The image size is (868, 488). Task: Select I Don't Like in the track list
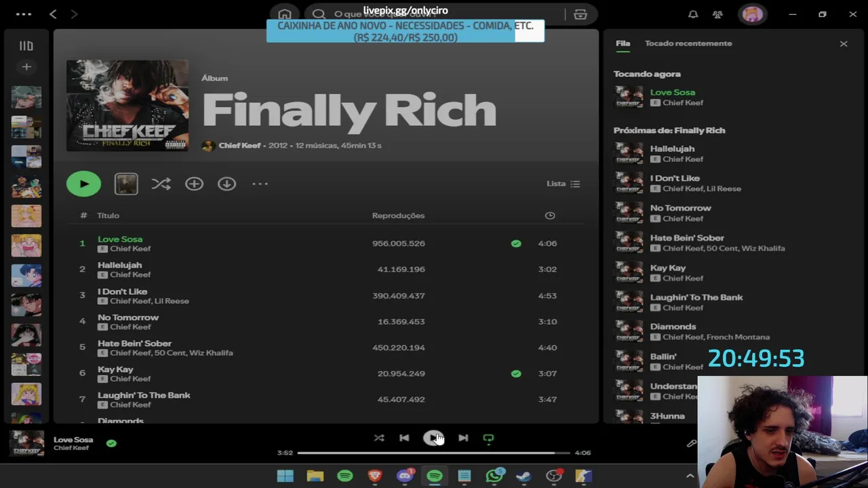[122, 291]
